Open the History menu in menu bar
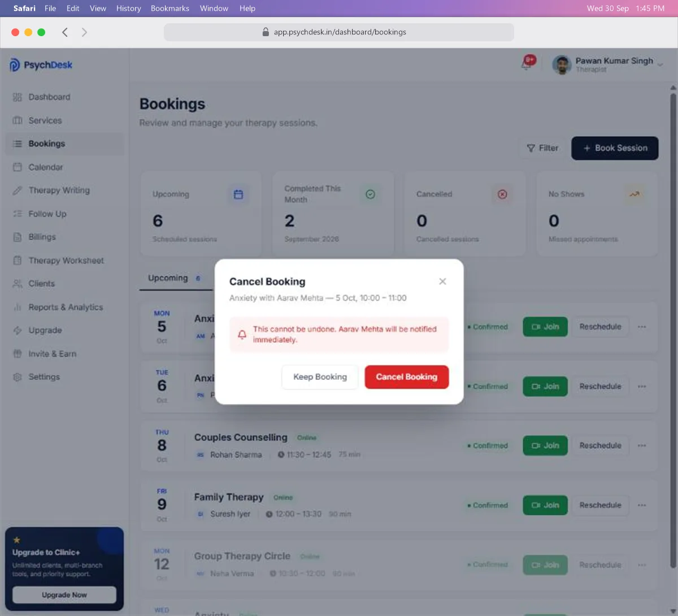This screenshot has height=616, width=678. coord(128,8)
